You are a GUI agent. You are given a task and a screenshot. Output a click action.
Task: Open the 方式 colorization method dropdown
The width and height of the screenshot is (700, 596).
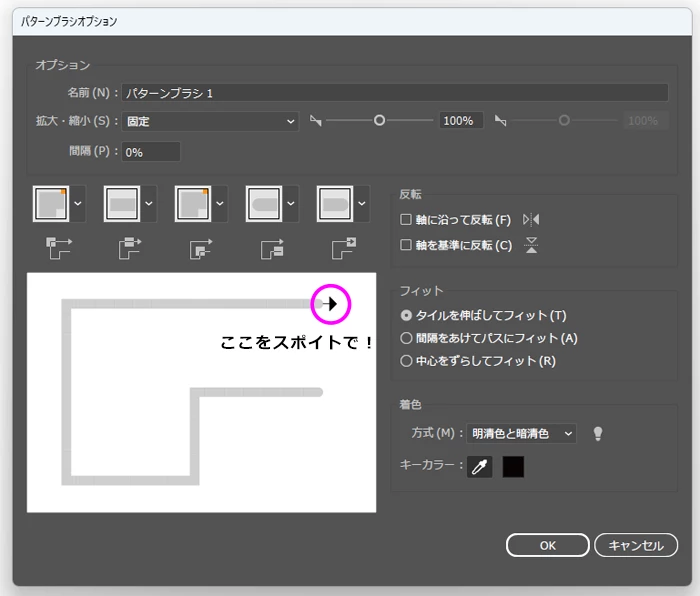tap(521, 433)
